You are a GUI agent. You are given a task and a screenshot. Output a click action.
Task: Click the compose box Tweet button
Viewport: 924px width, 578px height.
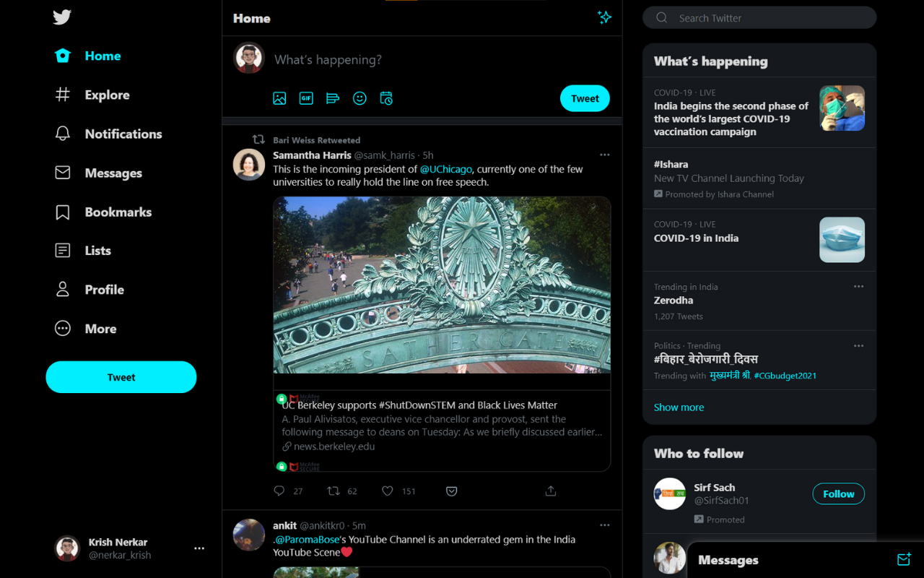tap(585, 98)
